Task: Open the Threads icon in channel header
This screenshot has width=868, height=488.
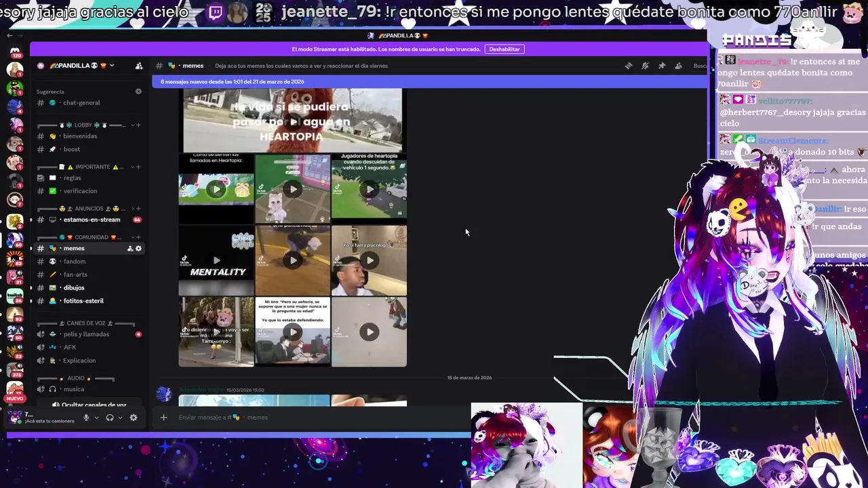Action: click(x=629, y=66)
